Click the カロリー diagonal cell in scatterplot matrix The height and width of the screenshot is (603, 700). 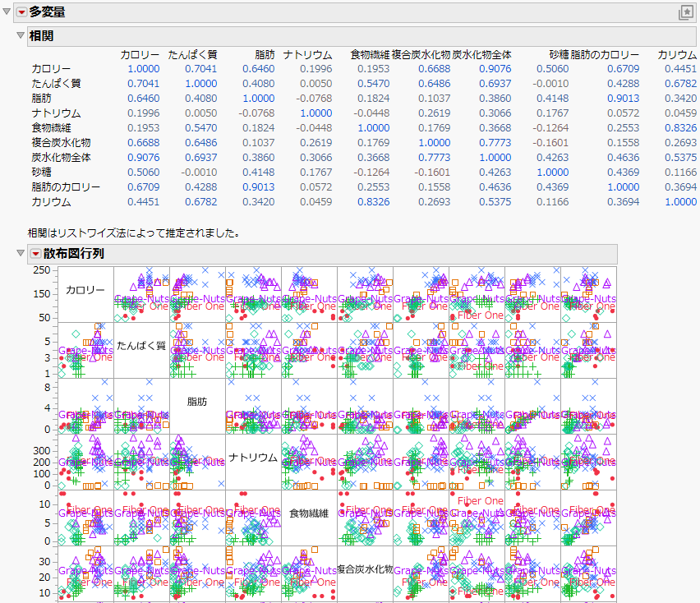click(85, 295)
